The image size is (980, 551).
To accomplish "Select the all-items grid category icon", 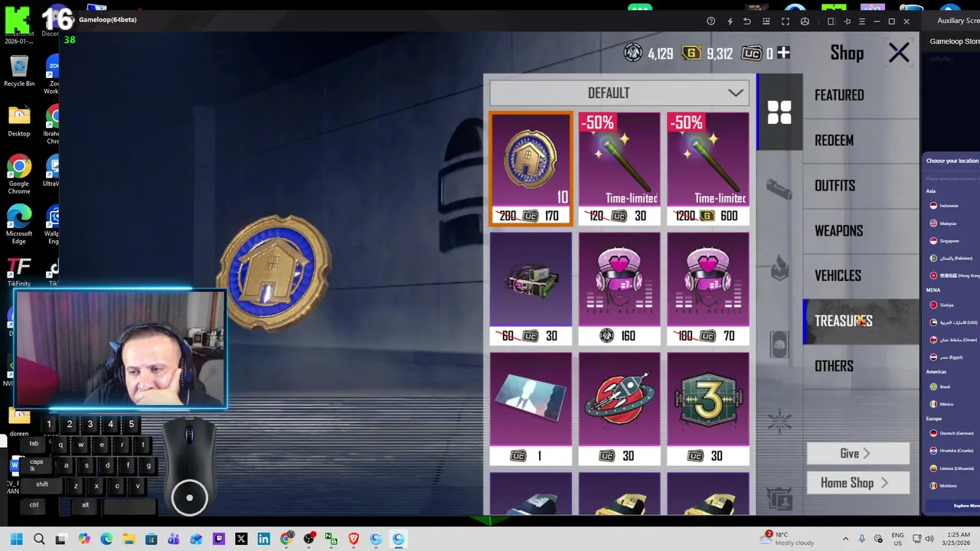I will point(779,112).
